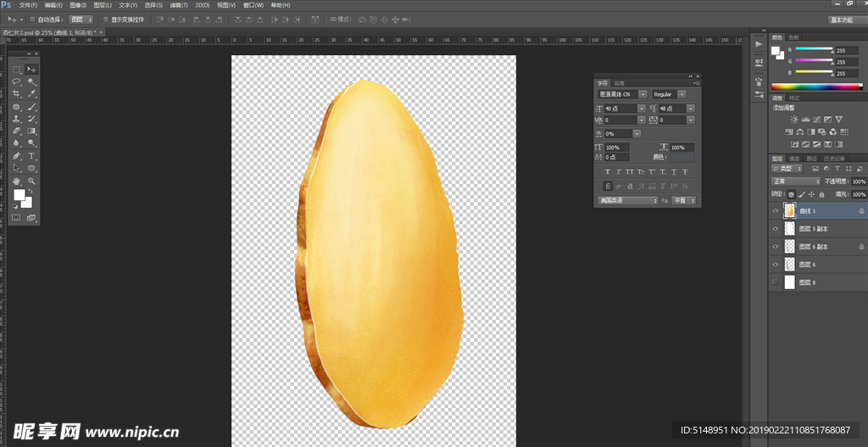
Task: Add a Color Balance adjustment
Action: coord(800,131)
